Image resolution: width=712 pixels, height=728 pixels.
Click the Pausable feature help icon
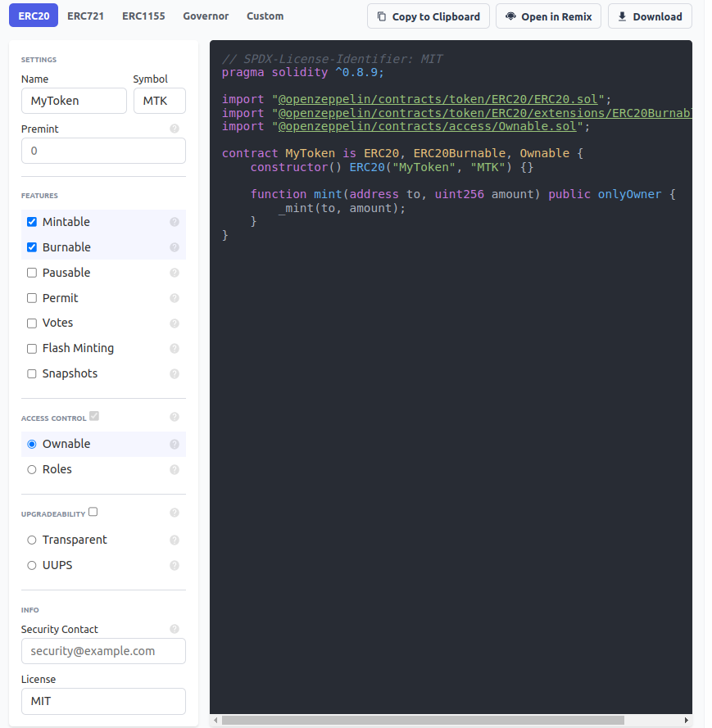[x=174, y=273]
